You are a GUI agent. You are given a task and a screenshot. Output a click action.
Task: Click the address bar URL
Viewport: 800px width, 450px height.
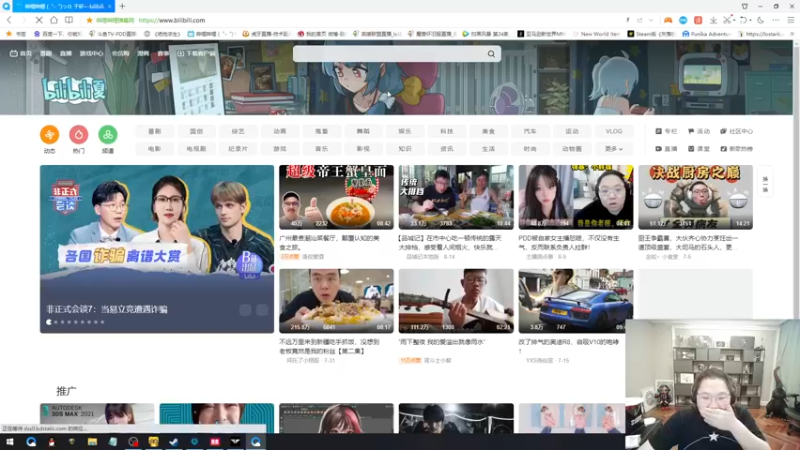coord(172,20)
